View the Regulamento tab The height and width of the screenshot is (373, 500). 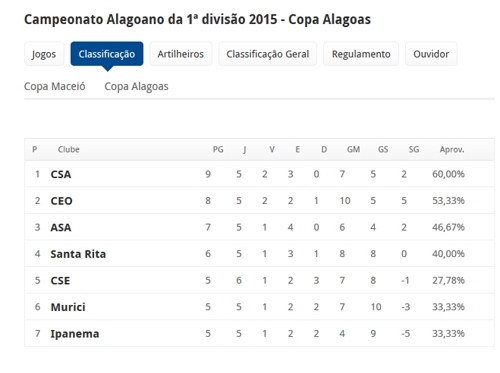(361, 54)
